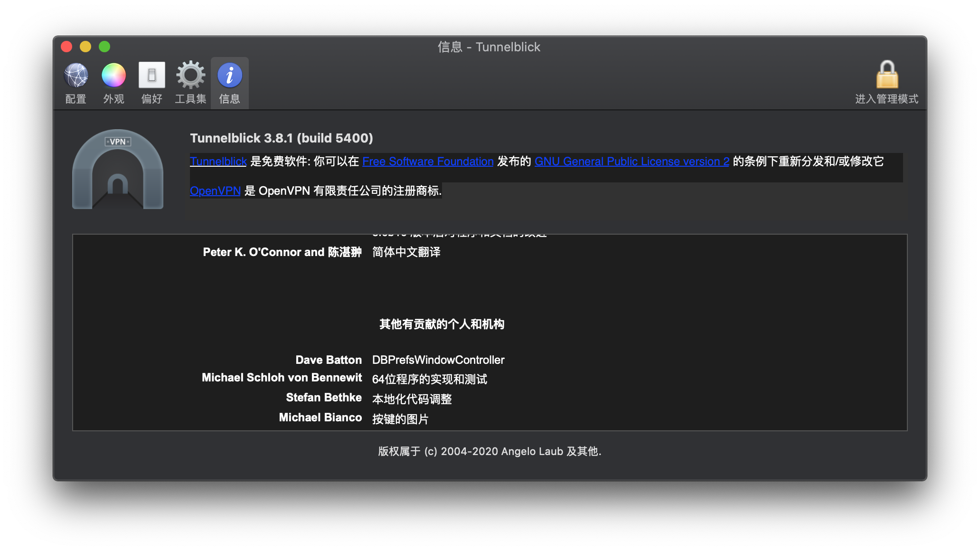Open Utilities with the gear icon

[190, 75]
